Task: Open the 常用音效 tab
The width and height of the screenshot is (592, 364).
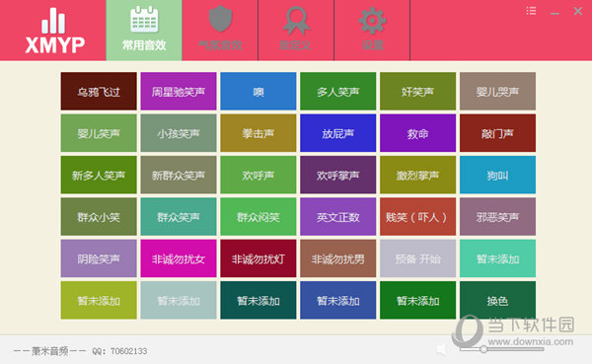Action: tap(144, 31)
